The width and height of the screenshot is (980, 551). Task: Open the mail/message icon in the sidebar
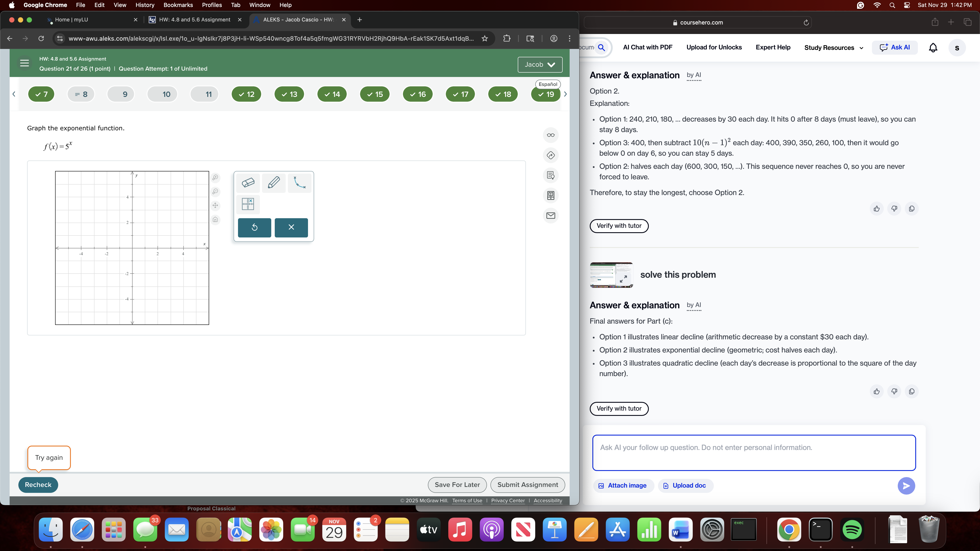click(551, 216)
